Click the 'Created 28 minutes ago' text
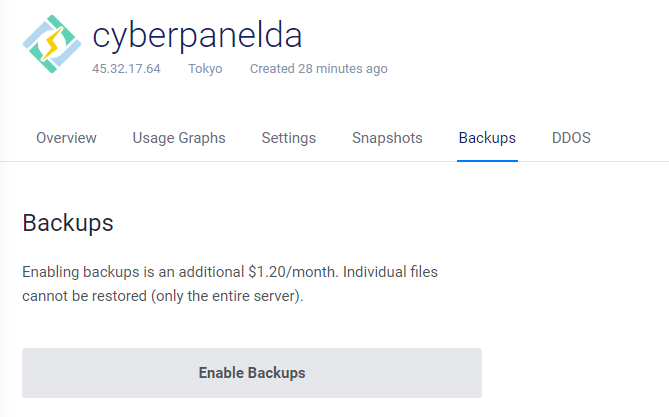 click(x=318, y=69)
